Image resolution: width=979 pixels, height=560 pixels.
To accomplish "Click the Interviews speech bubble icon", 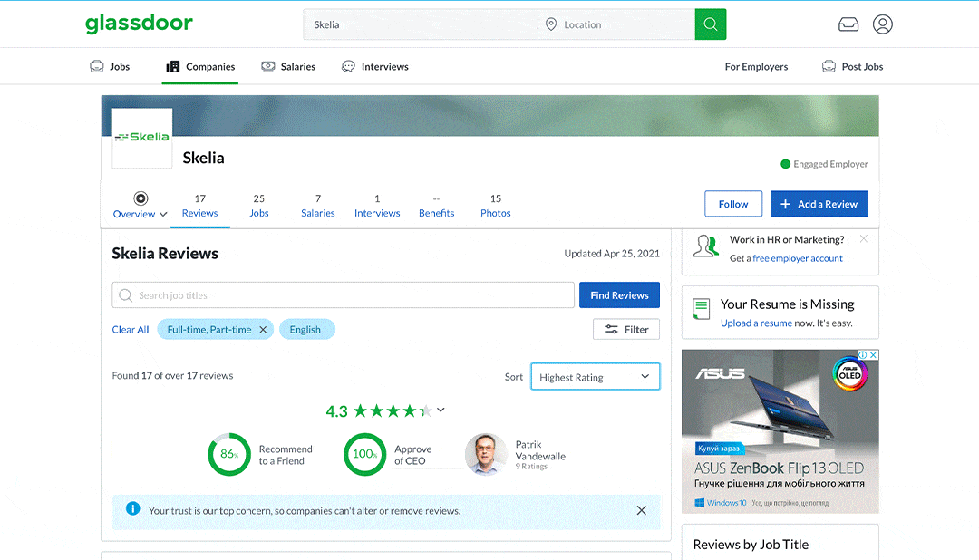I will point(348,66).
